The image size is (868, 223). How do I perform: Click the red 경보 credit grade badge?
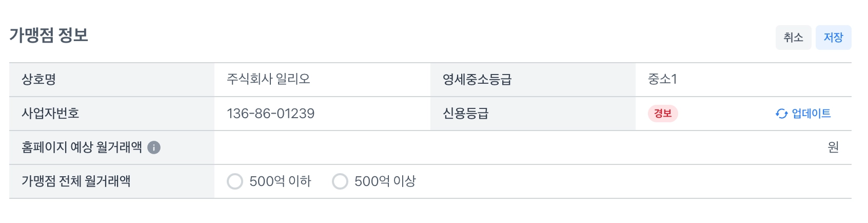(663, 114)
